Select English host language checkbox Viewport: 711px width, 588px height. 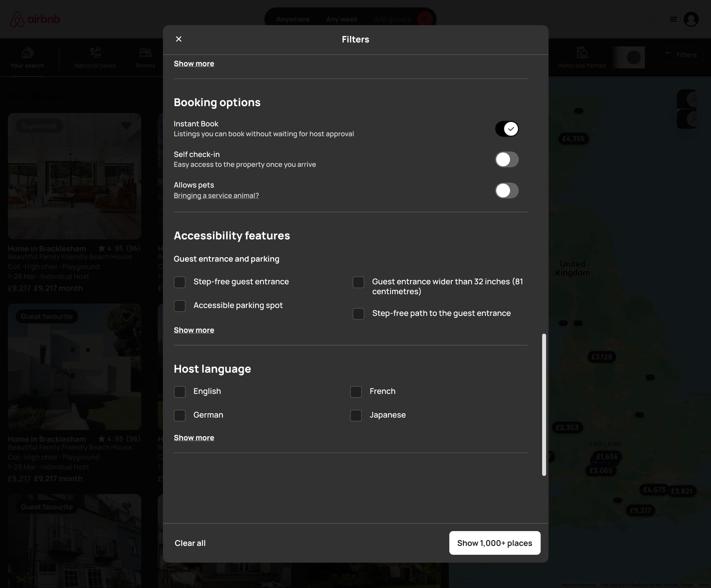[x=180, y=392]
